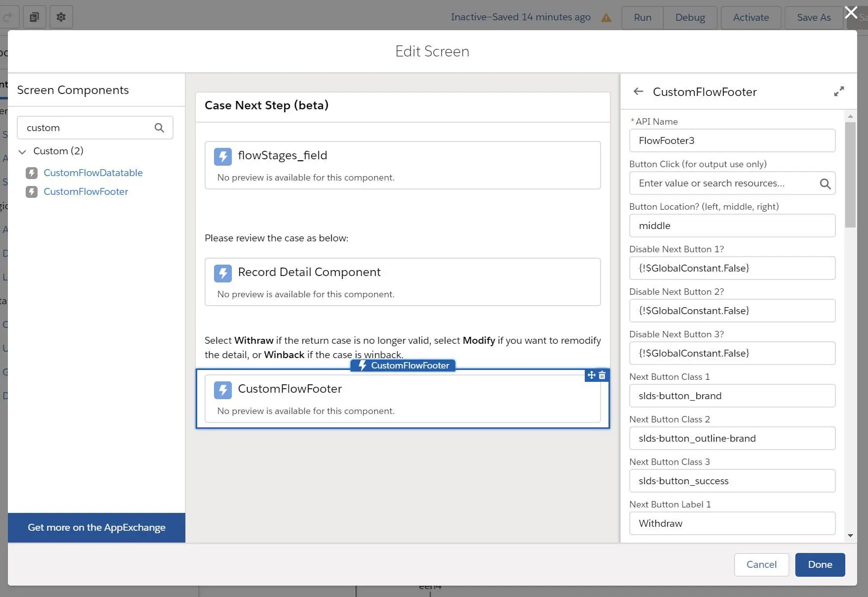
Task: Open CustomFlowFooter component link
Action: click(86, 191)
